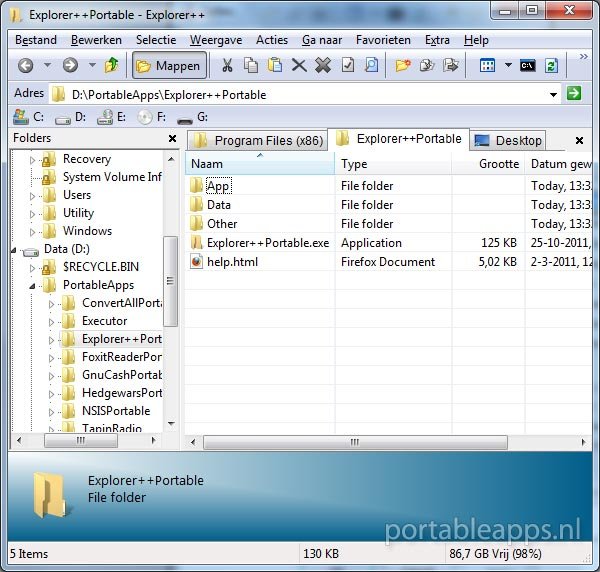Collapse the Data (D:) tree node

click(13, 250)
